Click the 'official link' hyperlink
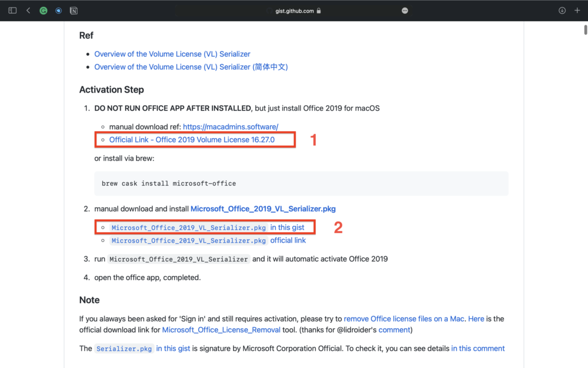The width and height of the screenshot is (588, 368). [x=288, y=240]
